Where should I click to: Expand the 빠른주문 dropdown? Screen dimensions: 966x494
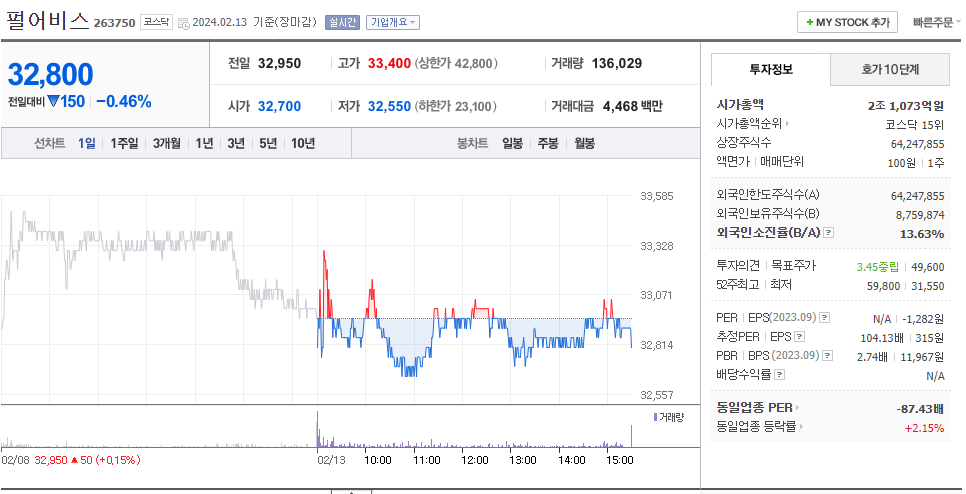click(936, 22)
